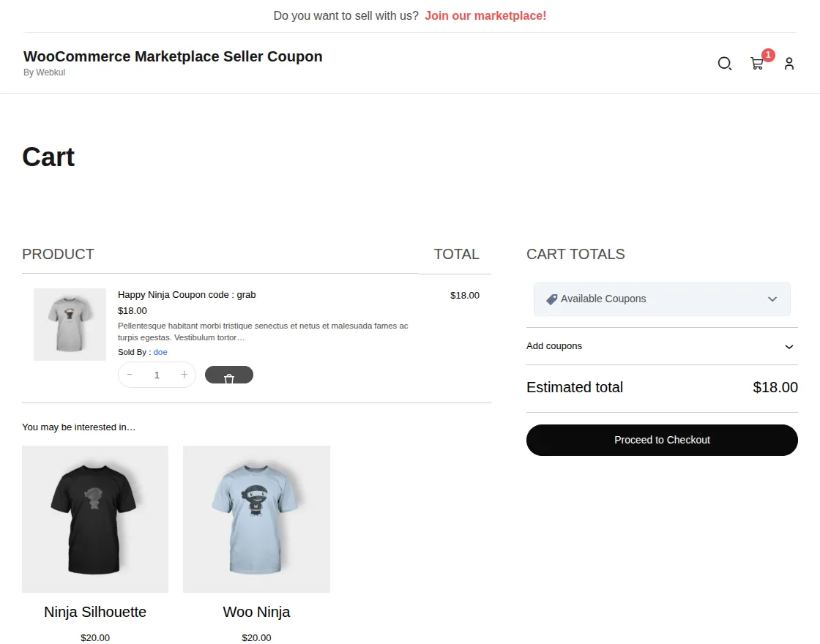Open the Ninja Silhouette product image
The height and width of the screenshot is (644, 820).
pyautogui.click(x=95, y=519)
